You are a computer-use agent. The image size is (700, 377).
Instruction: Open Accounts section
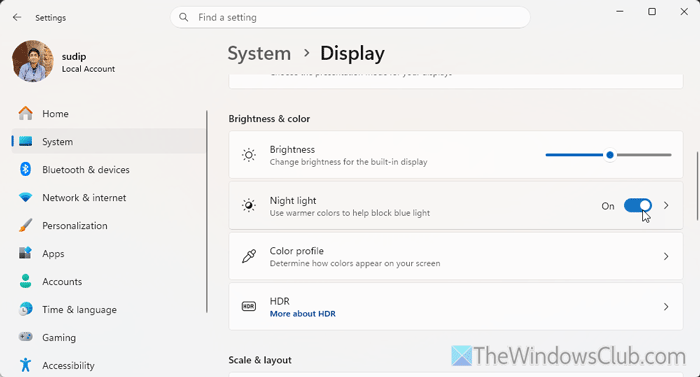click(108, 281)
